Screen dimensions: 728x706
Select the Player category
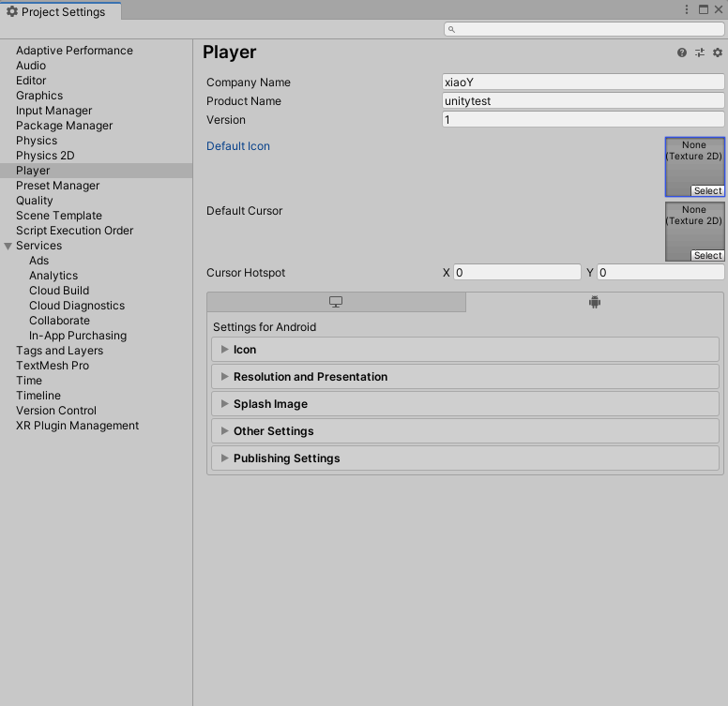pos(96,171)
